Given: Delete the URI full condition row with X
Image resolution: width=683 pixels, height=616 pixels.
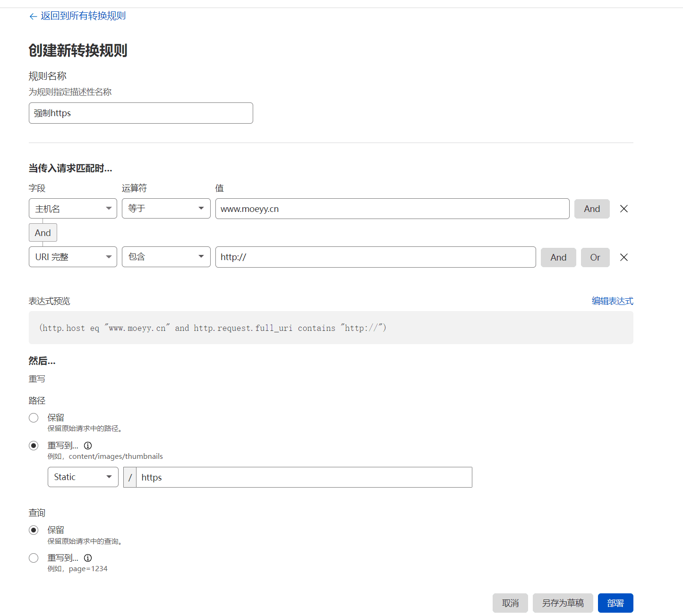Looking at the screenshot, I should tap(623, 257).
